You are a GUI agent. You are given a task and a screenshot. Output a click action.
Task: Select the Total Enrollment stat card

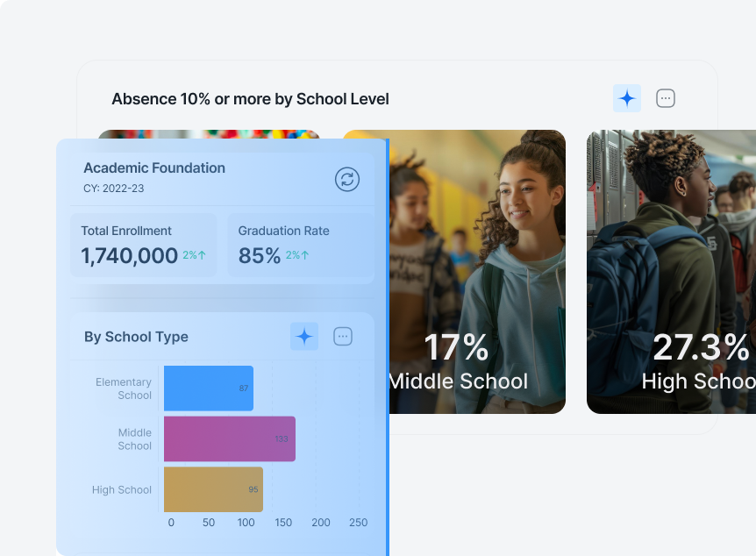143,245
